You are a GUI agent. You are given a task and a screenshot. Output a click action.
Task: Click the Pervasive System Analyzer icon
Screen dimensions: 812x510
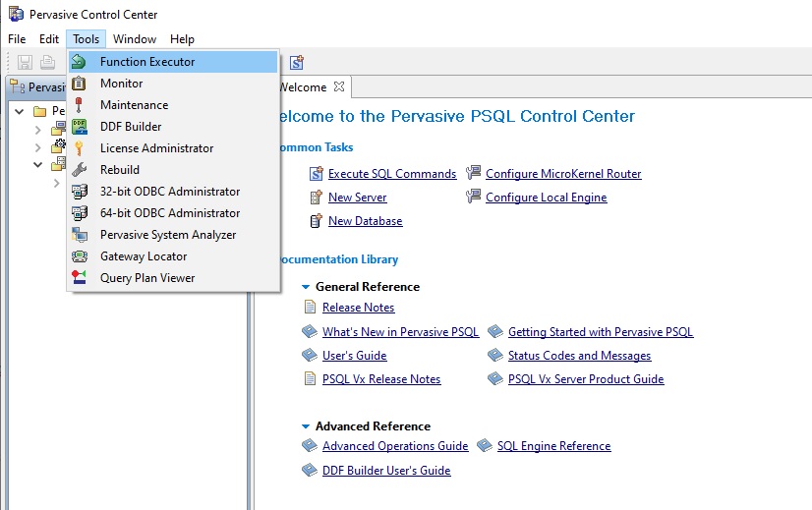coord(80,235)
